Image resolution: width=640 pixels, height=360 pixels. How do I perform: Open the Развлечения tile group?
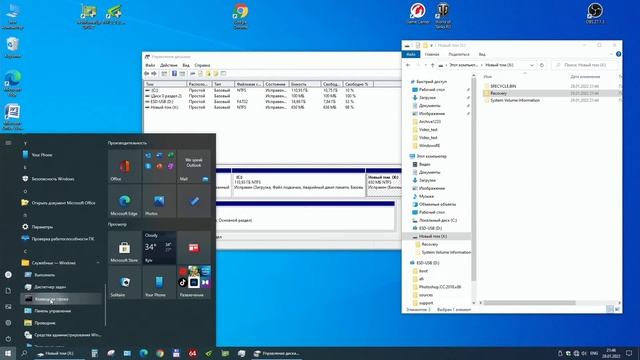pos(194,282)
